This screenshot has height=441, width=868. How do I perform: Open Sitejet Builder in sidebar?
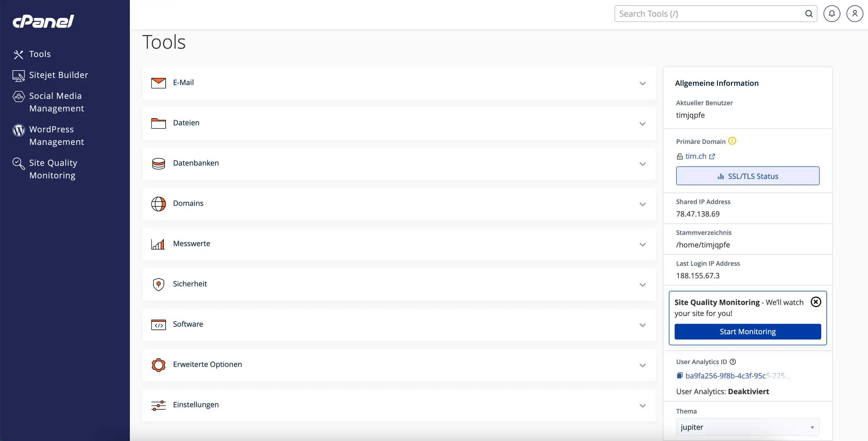(x=58, y=75)
